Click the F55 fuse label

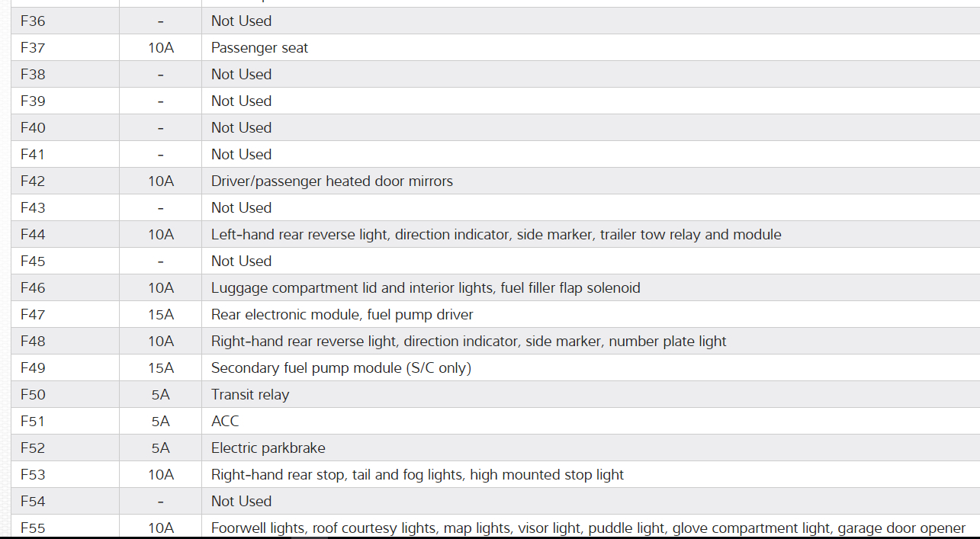coord(33,528)
